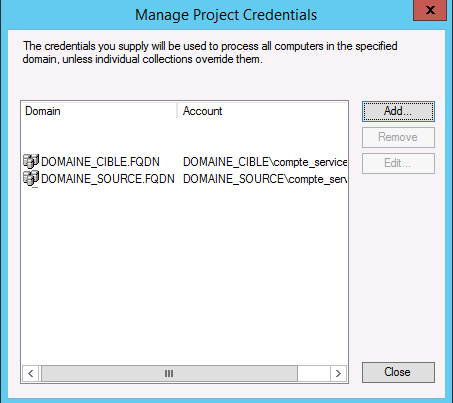Click the horizontal scrollbar thumb grip
The height and width of the screenshot is (403, 453).
169,373
